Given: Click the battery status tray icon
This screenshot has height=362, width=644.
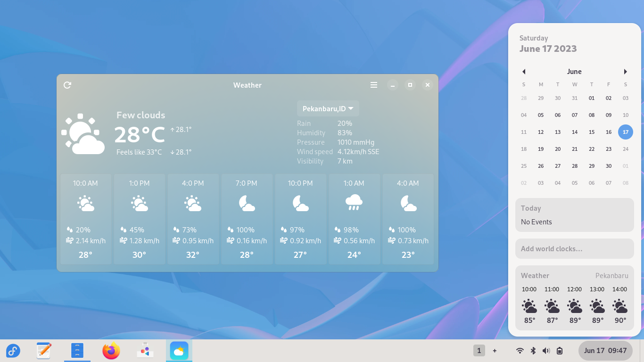Looking at the screenshot, I should [x=560, y=351].
